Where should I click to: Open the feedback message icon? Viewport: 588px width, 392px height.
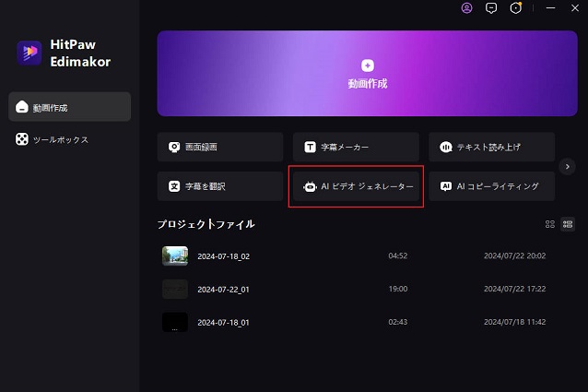[491, 8]
